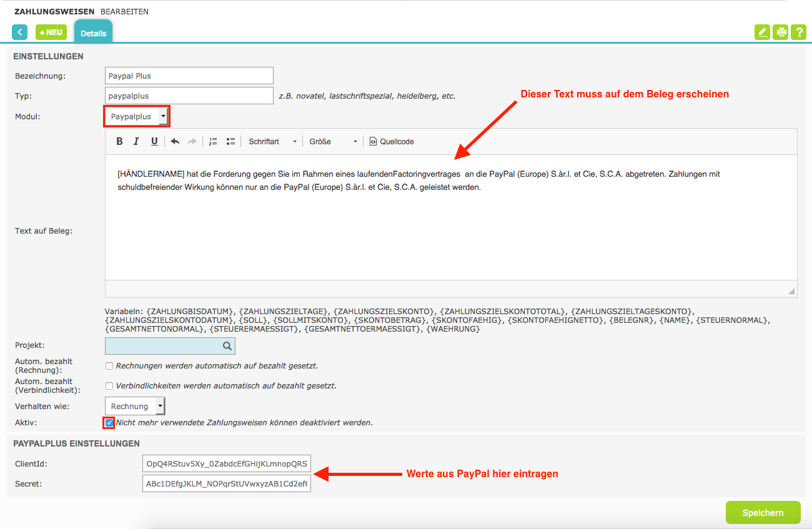Click into the ClientId input field
The height and width of the screenshot is (529, 812).
[226, 464]
